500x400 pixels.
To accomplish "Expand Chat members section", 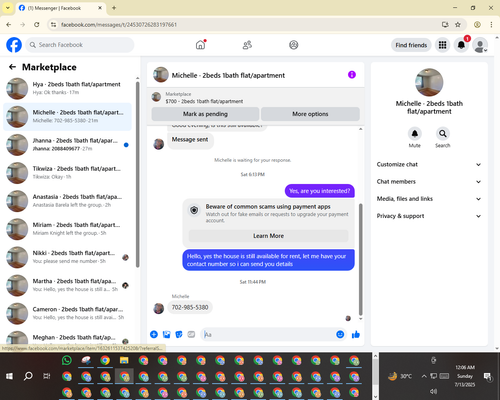I will [x=429, y=182].
